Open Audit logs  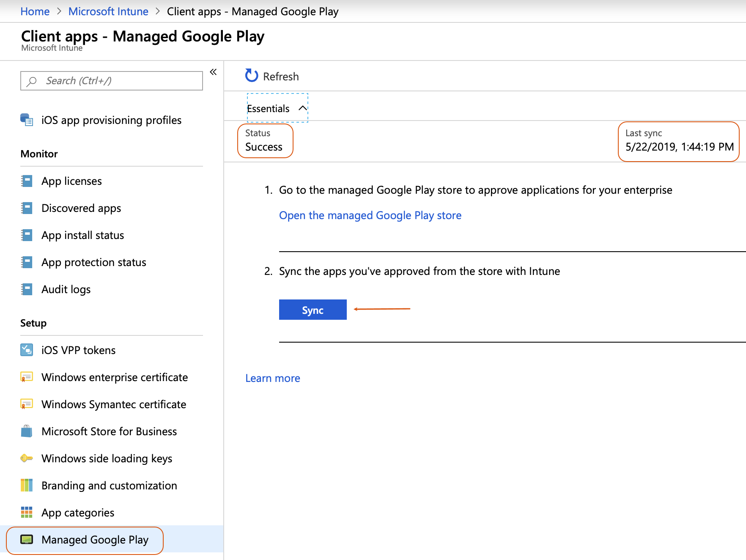(x=112, y=289)
